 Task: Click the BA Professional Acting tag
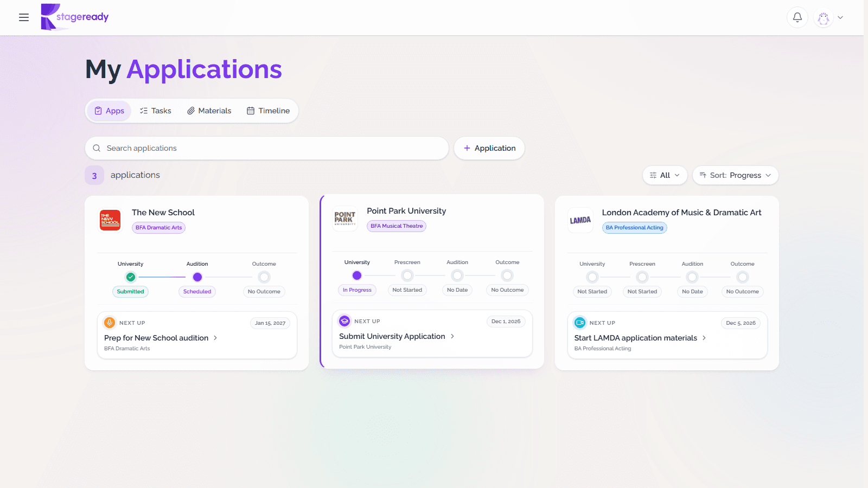pyautogui.click(x=634, y=228)
